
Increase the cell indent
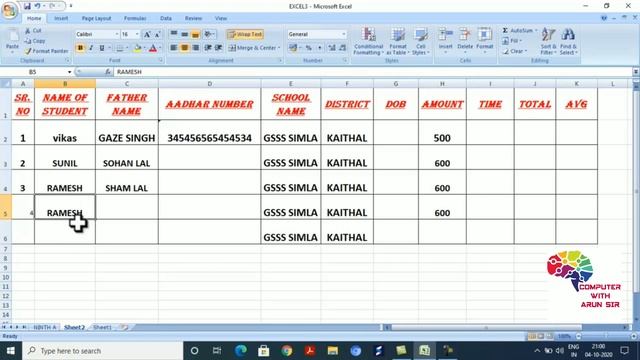coord(218,48)
